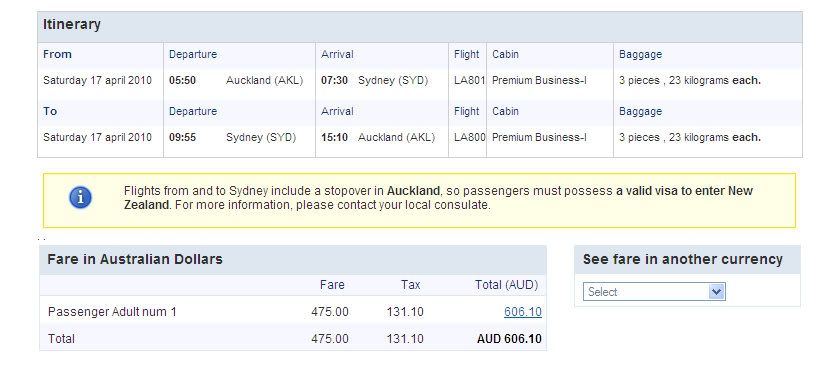
Task: Click the Fare in Australian Dollars heading
Action: (135, 259)
